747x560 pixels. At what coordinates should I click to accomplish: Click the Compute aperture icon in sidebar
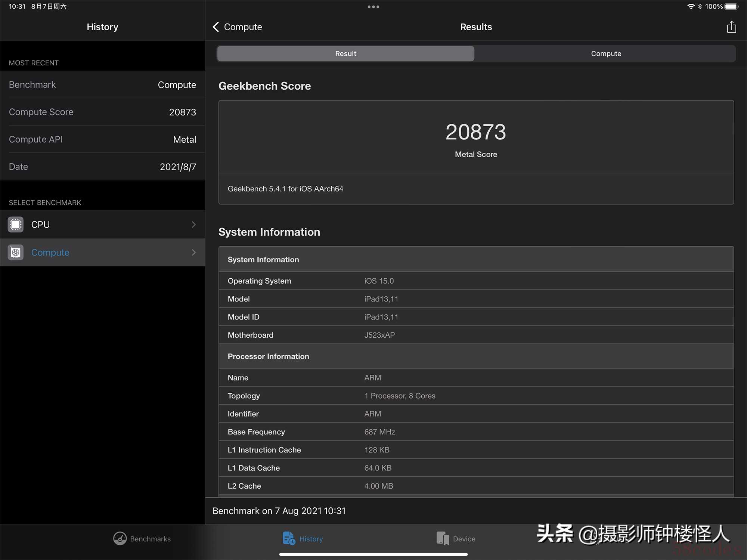16,253
